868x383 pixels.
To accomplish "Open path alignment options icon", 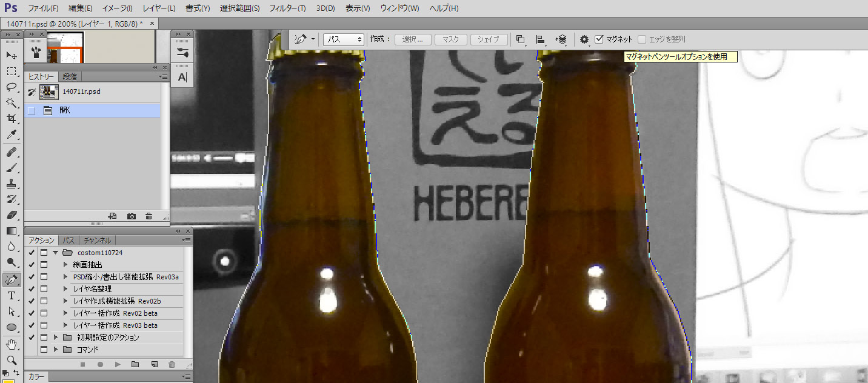I will 540,39.
